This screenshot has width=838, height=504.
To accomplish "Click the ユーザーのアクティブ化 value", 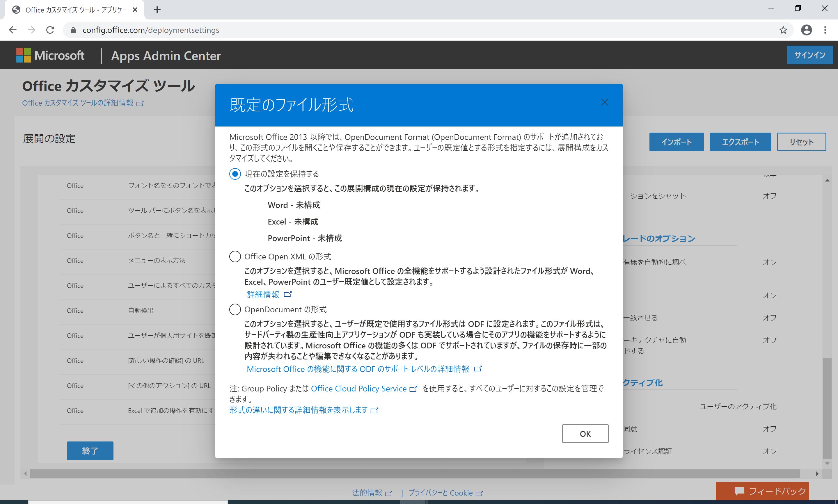I will [x=738, y=407].
